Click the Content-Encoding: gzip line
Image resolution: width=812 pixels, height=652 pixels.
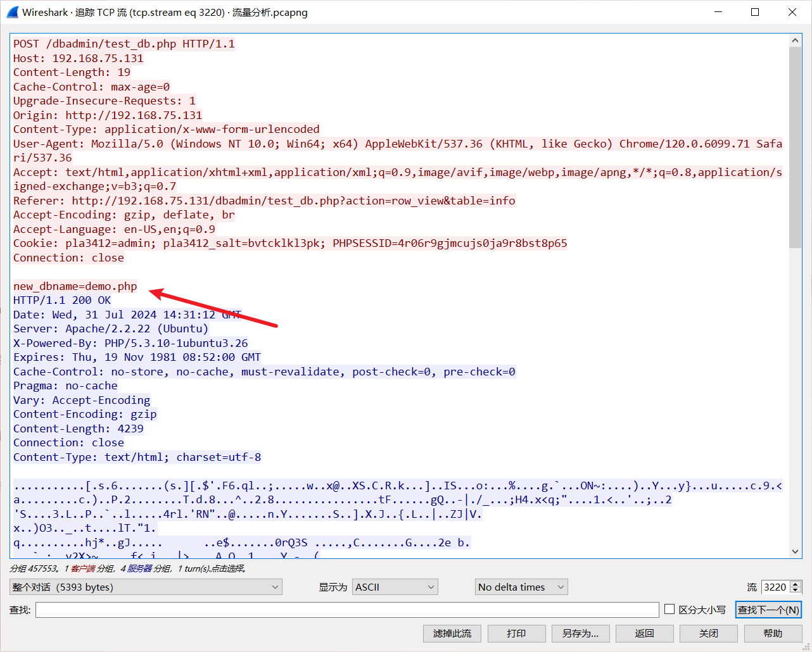point(85,414)
